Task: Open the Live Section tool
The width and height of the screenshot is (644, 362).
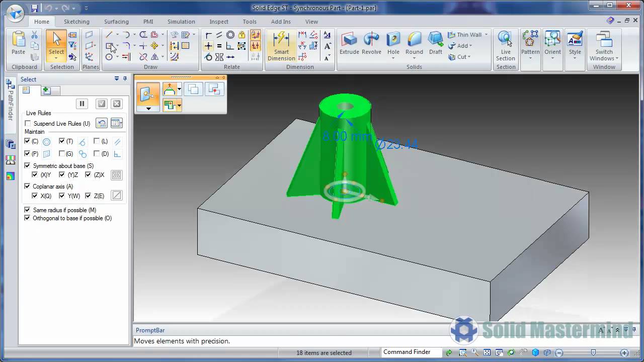Action: click(506, 46)
